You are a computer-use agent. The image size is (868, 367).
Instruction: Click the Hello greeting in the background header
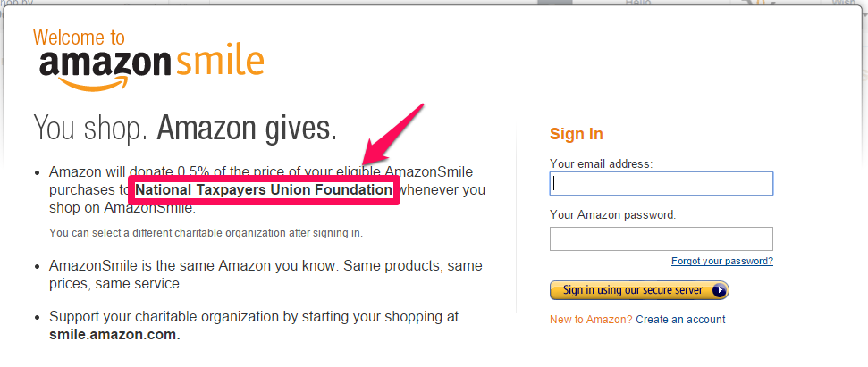(636, 2)
